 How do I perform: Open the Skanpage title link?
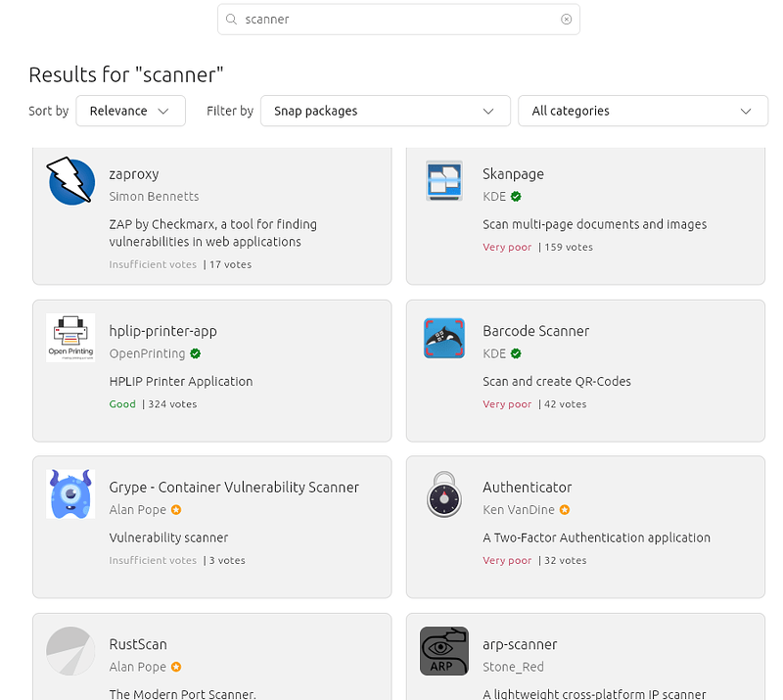pos(513,173)
